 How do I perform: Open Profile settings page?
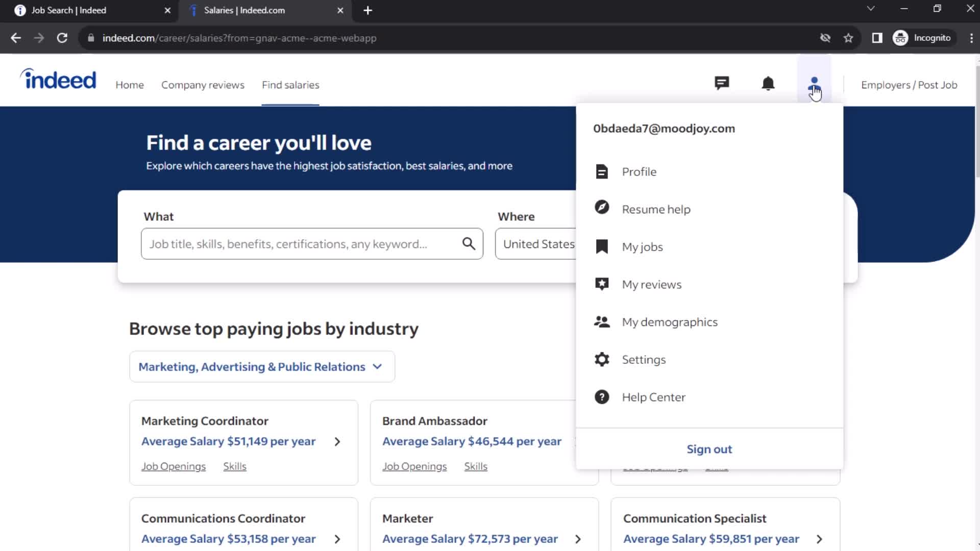click(x=639, y=171)
